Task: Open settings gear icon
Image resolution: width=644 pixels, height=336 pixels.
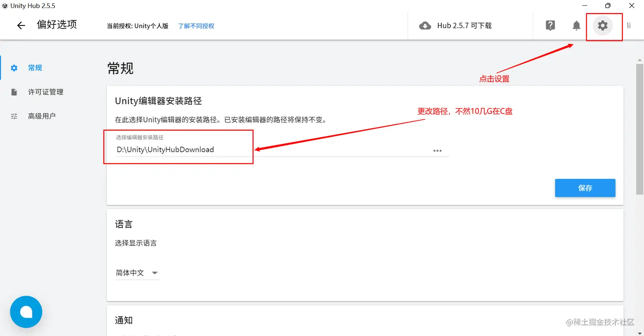Action: click(603, 26)
